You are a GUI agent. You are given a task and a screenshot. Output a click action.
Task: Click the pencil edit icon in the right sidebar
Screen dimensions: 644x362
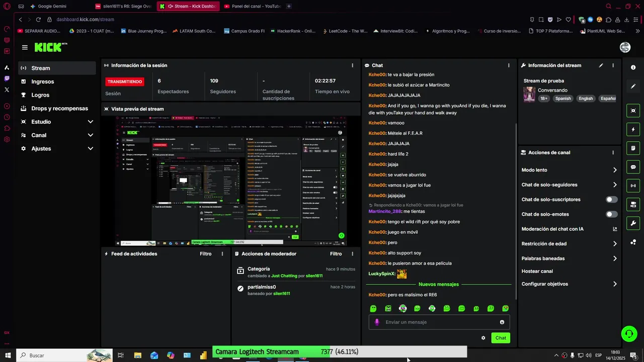click(x=633, y=86)
